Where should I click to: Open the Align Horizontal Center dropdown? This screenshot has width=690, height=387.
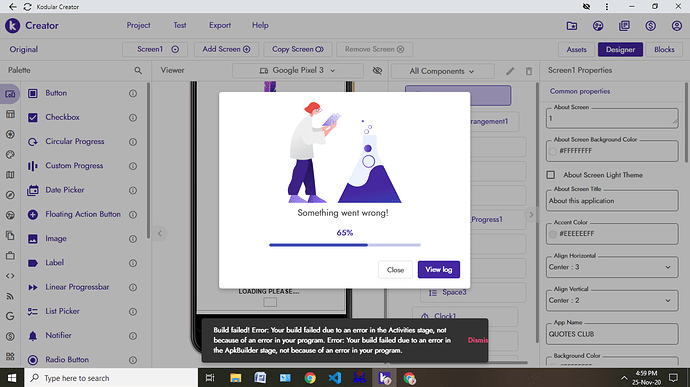coord(612,267)
